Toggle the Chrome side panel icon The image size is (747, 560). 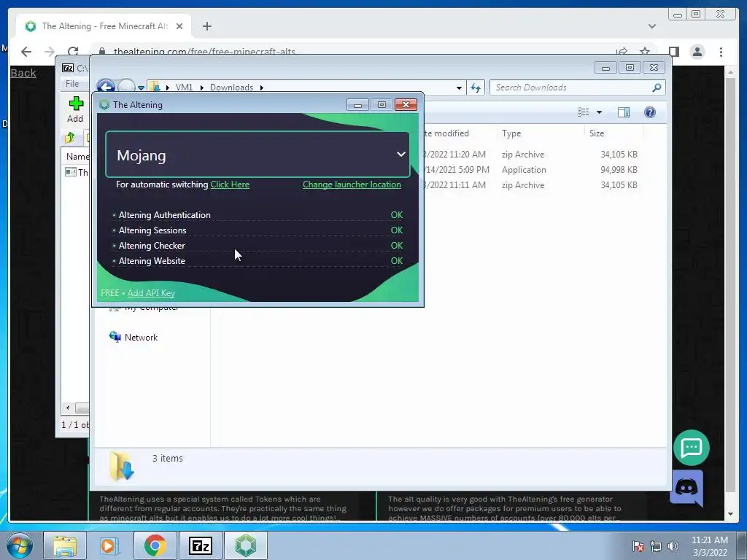(x=673, y=52)
